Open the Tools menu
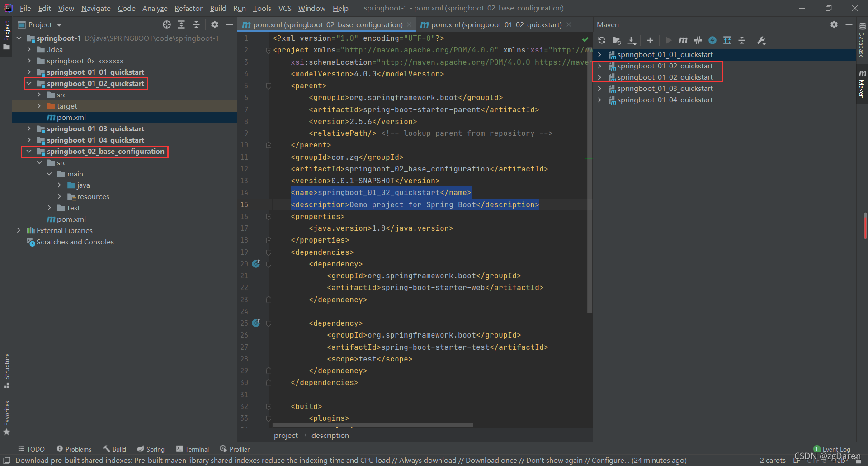The width and height of the screenshot is (868, 466). (x=262, y=8)
